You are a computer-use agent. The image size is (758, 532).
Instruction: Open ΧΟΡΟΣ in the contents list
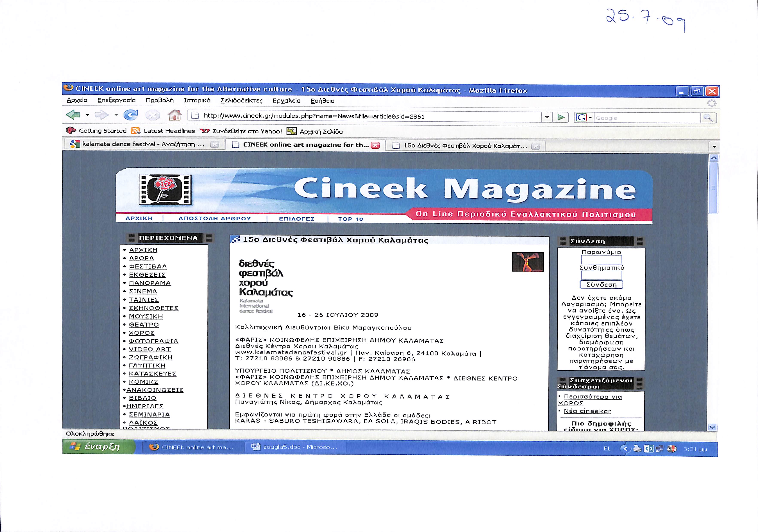142,333
